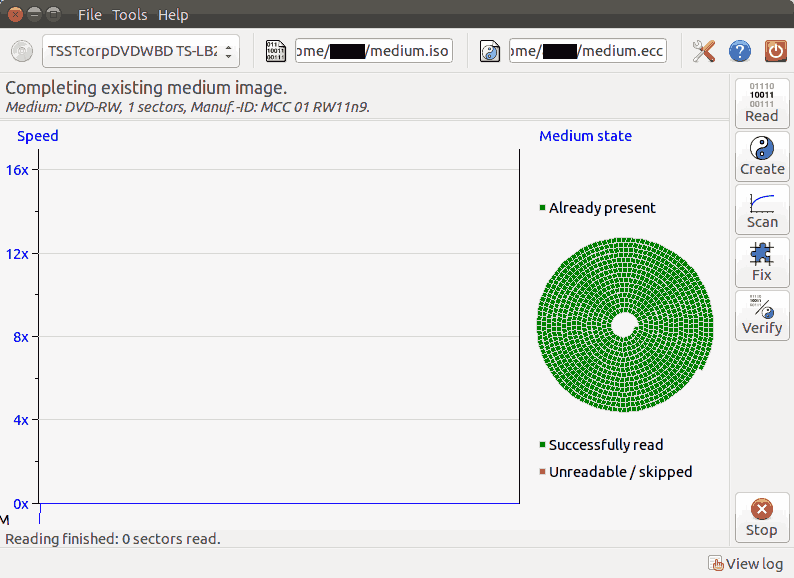This screenshot has height=578, width=794.
Task: Click the image file chooser icon
Action: [x=275, y=51]
